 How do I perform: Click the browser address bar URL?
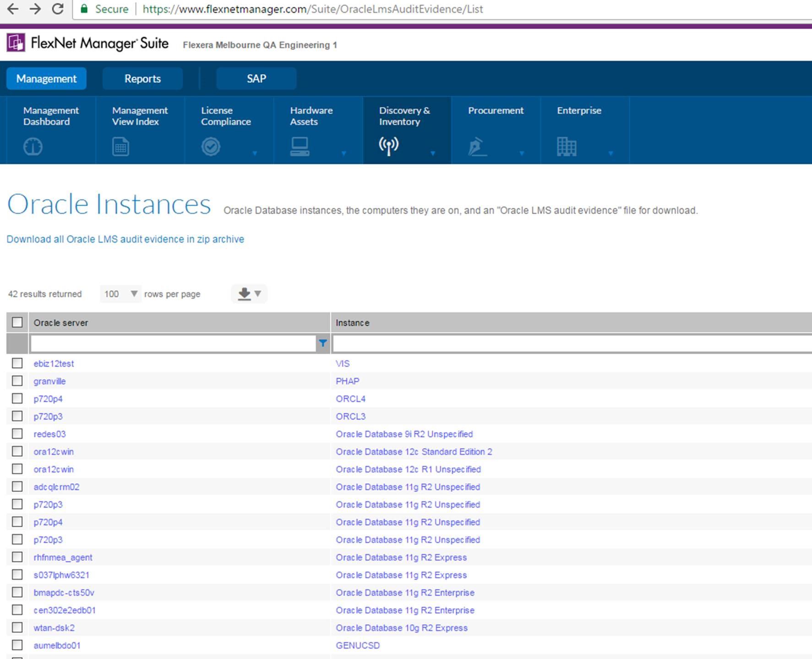312,9
